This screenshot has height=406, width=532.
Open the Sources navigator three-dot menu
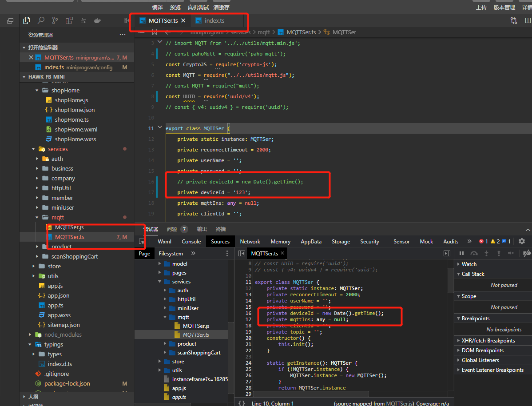click(x=227, y=254)
